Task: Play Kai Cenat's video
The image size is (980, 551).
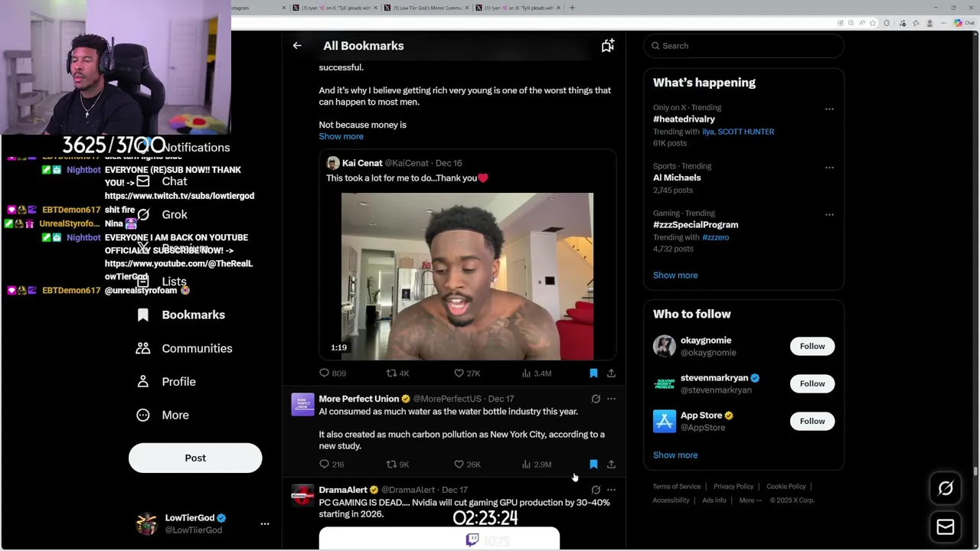Action: [x=467, y=276]
